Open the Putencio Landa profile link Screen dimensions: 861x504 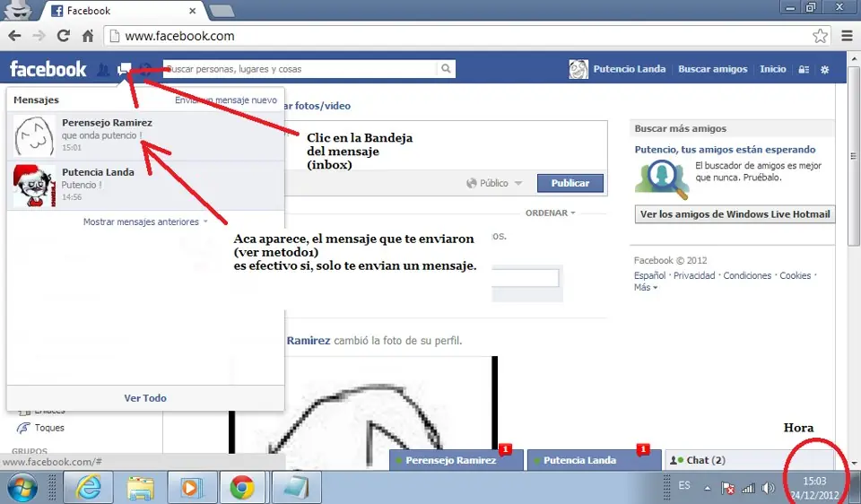pos(630,69)
